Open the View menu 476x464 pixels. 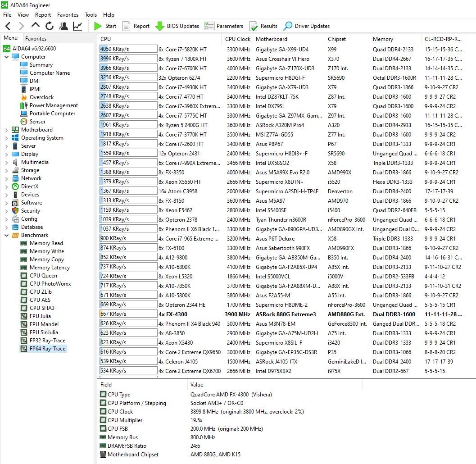pos(23,14)
